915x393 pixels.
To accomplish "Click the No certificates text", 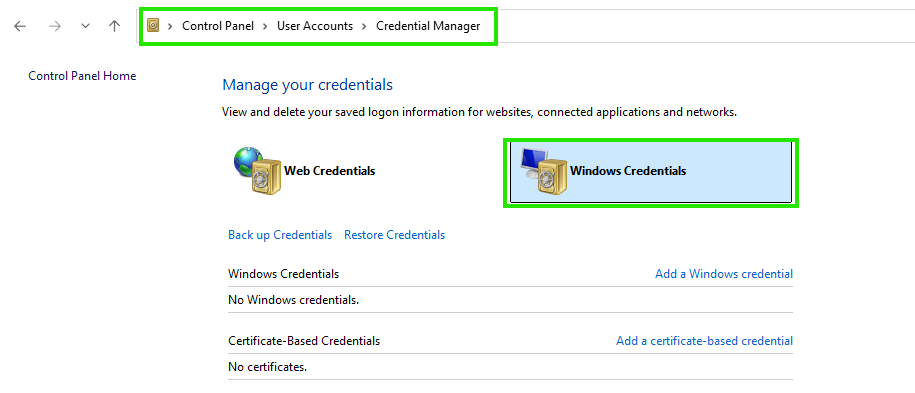I will (267, 368).
